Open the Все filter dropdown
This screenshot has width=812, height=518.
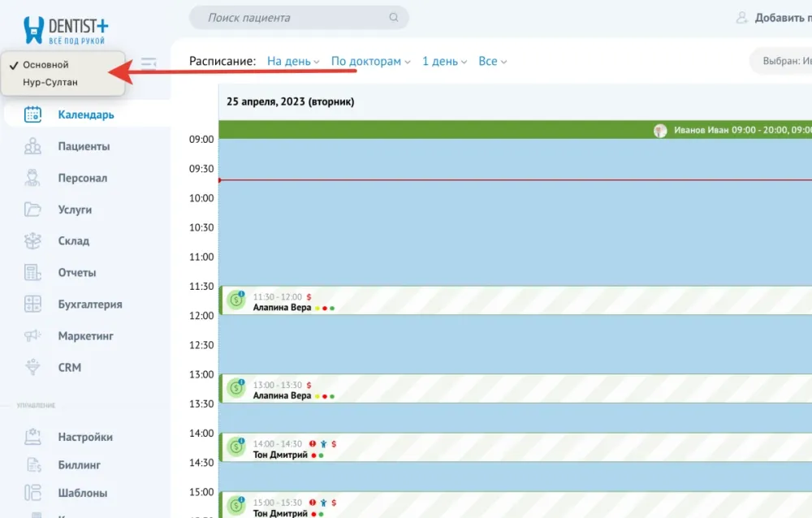tap(493, 61)
